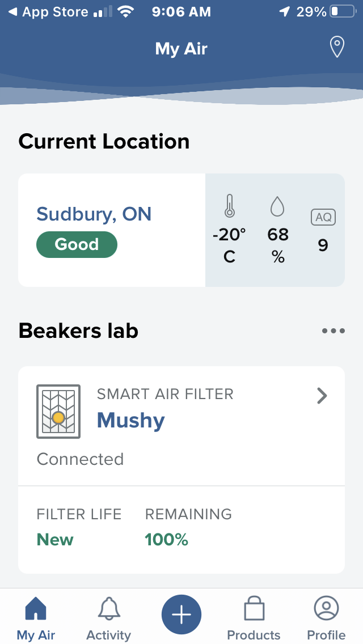This screenshot has height=644, width=363.
Task: Return to App Store back link
Action: (49, 12)
